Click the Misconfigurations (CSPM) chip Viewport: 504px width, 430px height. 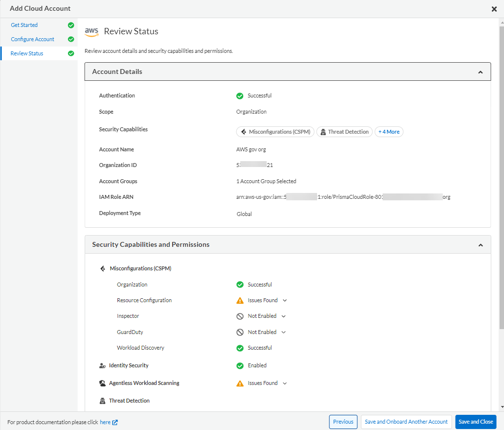coord(275,132)
